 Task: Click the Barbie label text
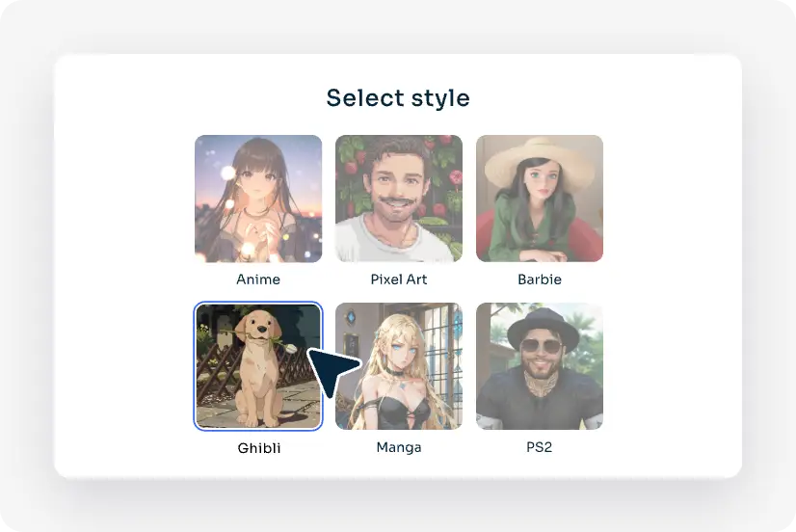[x=539, y=279]
